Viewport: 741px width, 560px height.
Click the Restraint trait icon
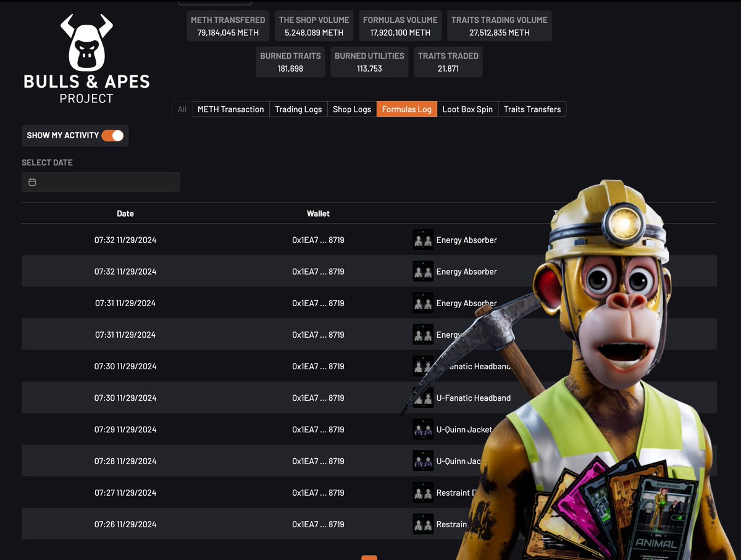423,492
